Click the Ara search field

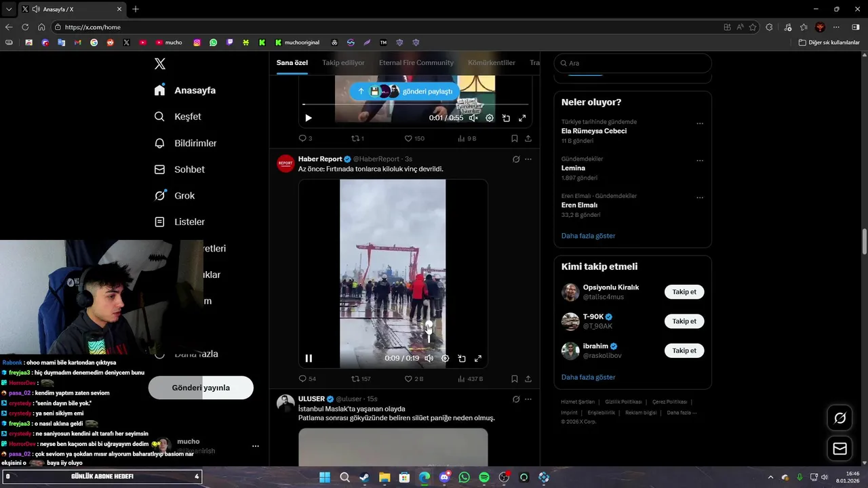point(633,63)
